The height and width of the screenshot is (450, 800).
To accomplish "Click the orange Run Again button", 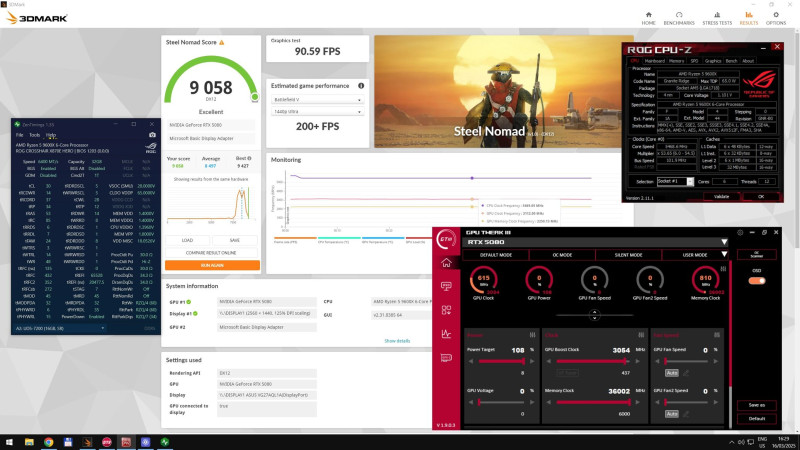I will (212, 265).
